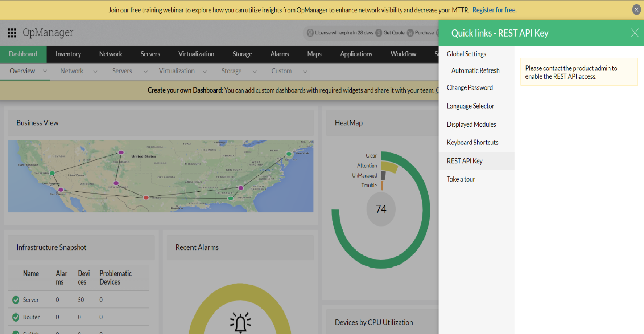Click the license expiry badge icon
Image resolution: width=644 pixels, height=334 pixels.
pos(310,33)
